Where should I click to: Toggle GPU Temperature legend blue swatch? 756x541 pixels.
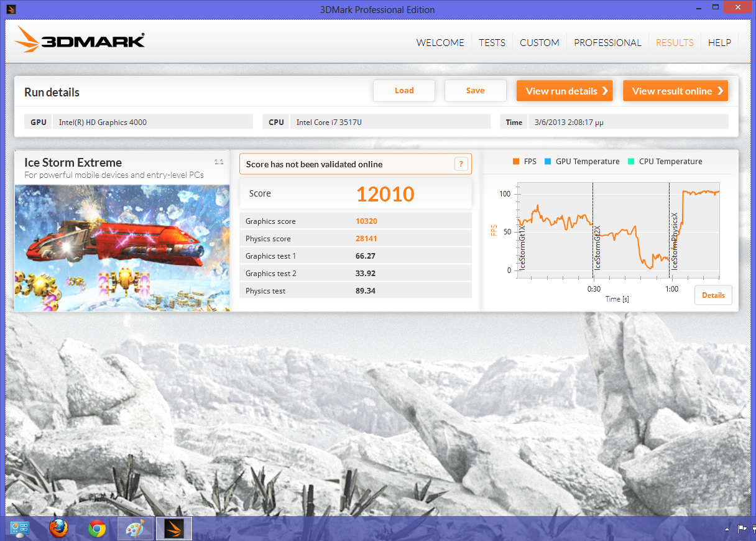(x=547, y=162)
